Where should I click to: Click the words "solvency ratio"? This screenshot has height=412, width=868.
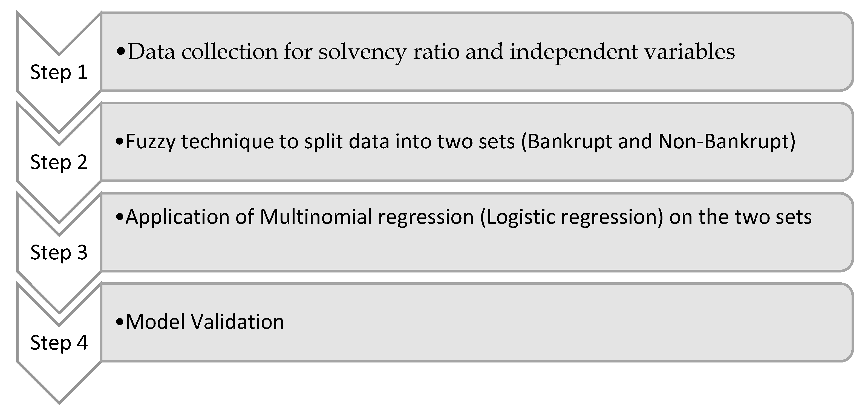(389, 52)
